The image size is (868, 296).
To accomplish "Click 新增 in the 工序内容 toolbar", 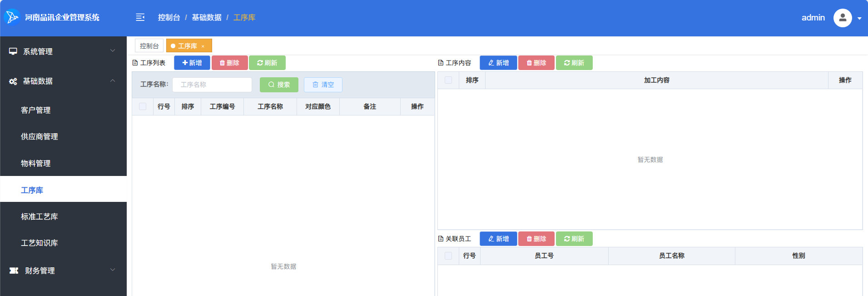I will [498, 63].
